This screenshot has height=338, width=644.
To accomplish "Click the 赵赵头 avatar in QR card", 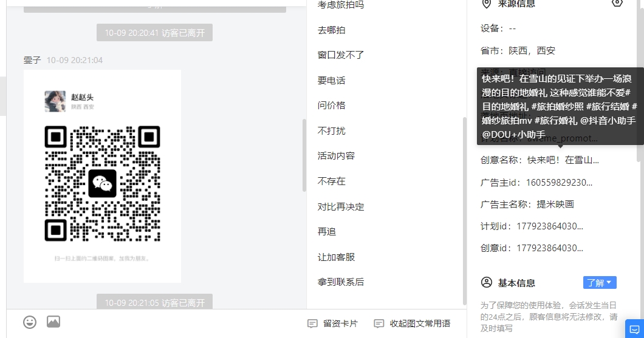I will (55, 101).
